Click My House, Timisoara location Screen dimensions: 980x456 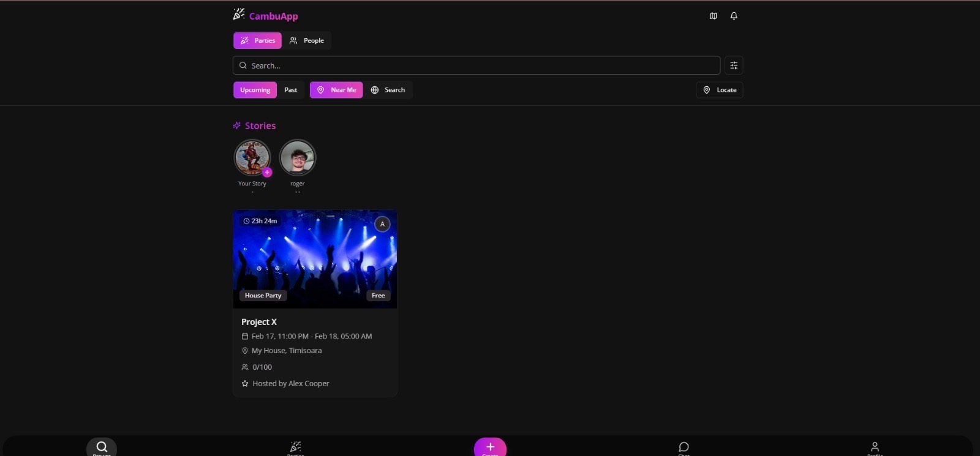click(x=287, y=351)
